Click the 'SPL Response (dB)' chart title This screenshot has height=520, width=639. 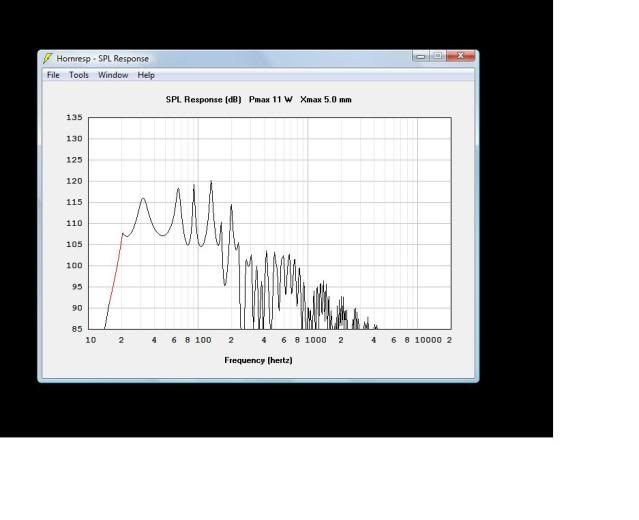[x=203, y=100]
